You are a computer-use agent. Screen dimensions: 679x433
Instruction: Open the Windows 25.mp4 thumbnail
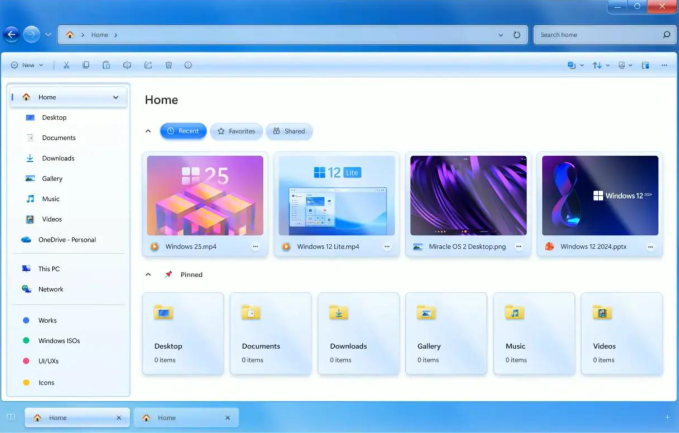(205, 195)
